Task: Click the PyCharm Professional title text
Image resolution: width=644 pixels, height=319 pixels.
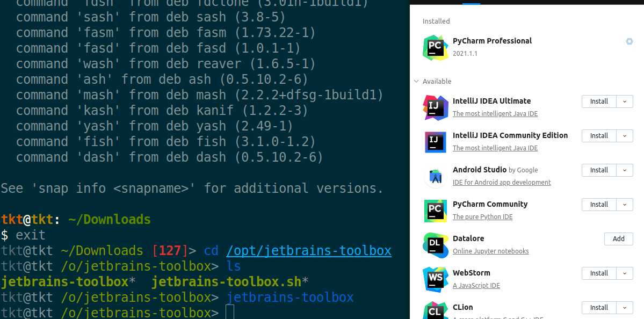Action: [492, 41]
